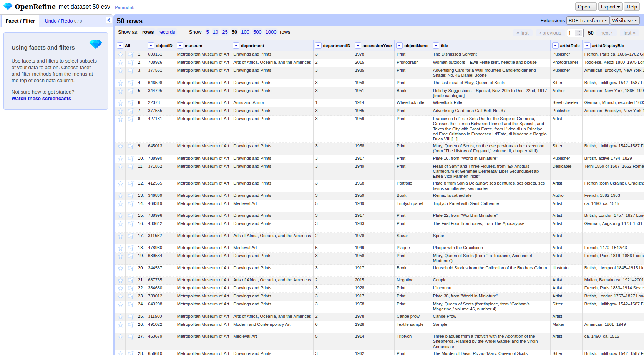Open the objectID column dropdown menu
644x355 pixels.
(x=151, y=46)
